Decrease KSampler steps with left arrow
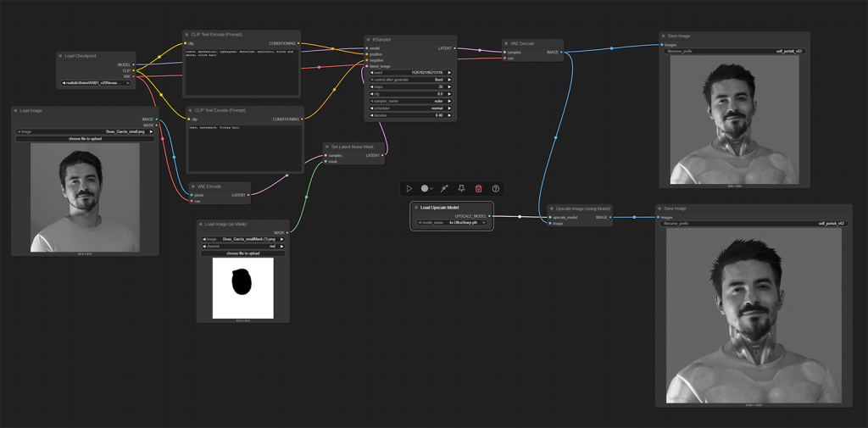The image size is (868, 428). point(372,87)
